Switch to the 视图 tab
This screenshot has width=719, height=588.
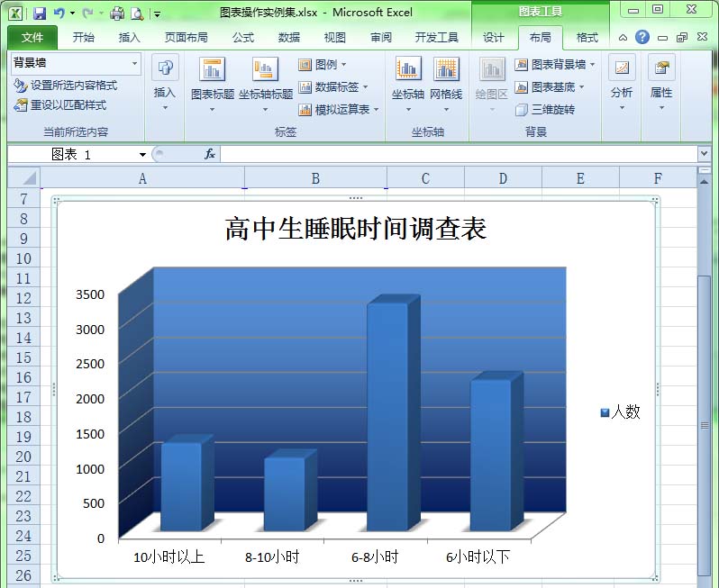(335, 38)
